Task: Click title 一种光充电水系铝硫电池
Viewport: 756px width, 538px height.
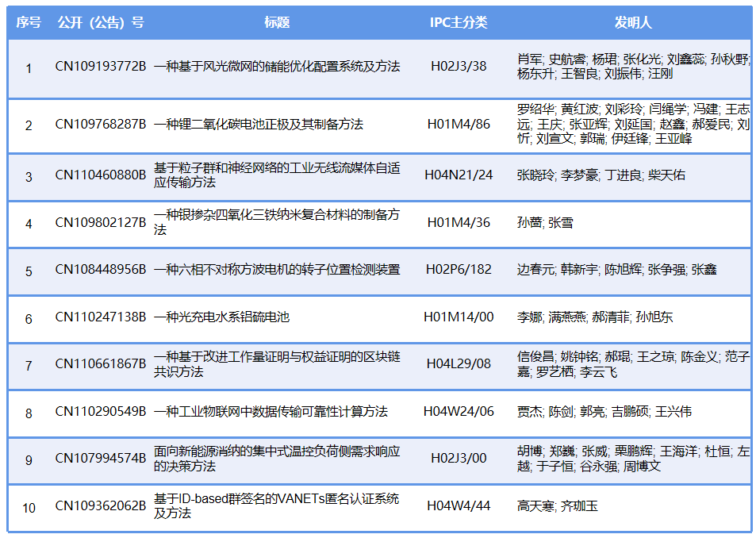Action: pyautogui.click(x=221, y=317)
